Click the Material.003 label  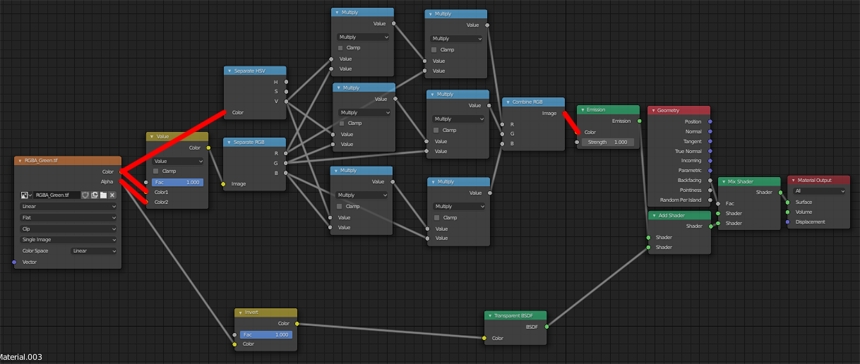tap(21, 357)
